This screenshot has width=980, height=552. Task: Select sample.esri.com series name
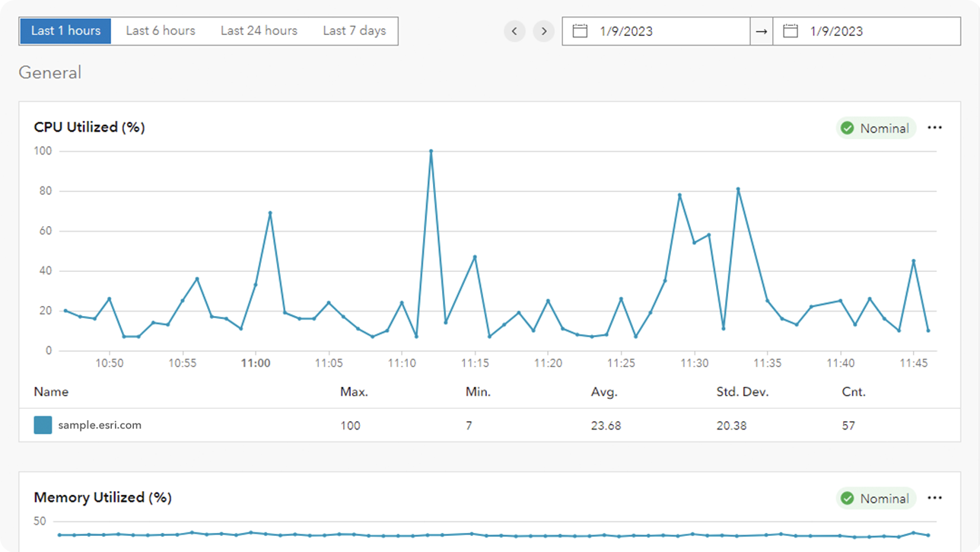pos(100,425)
